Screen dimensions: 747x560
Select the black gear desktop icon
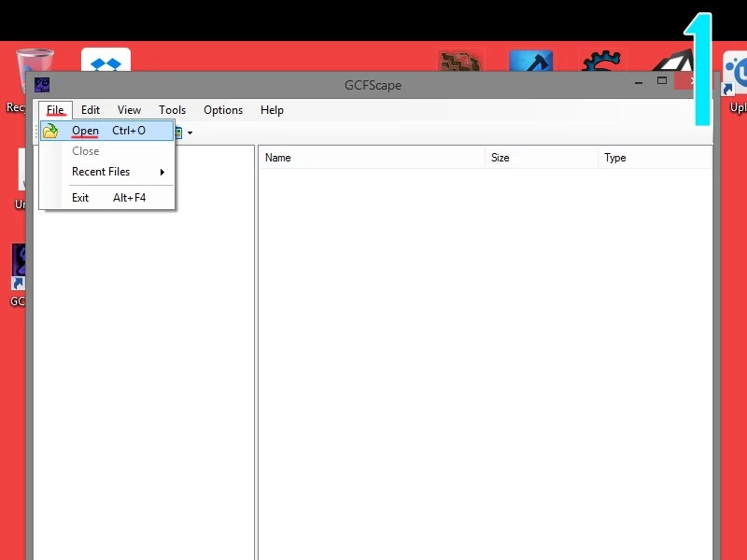[601, 62]
